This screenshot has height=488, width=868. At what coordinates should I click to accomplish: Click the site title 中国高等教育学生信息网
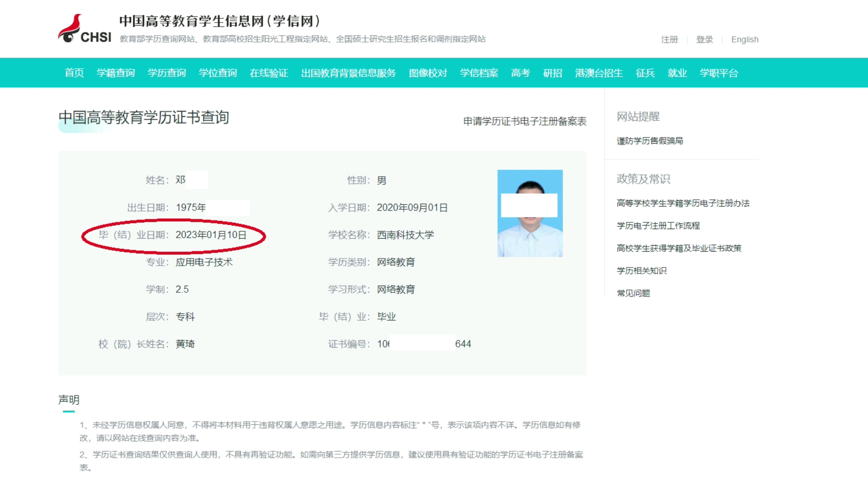tap(220, 21)
